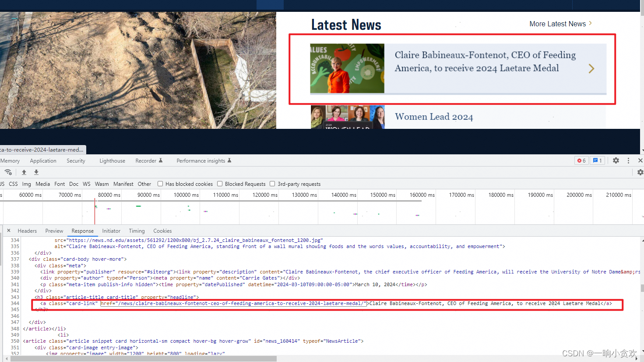This screenshot has height=362, width=644.
Task: Click the chevron arrow on Claire Babineaux-Fontenot card
Action: (x=591, y=68)
